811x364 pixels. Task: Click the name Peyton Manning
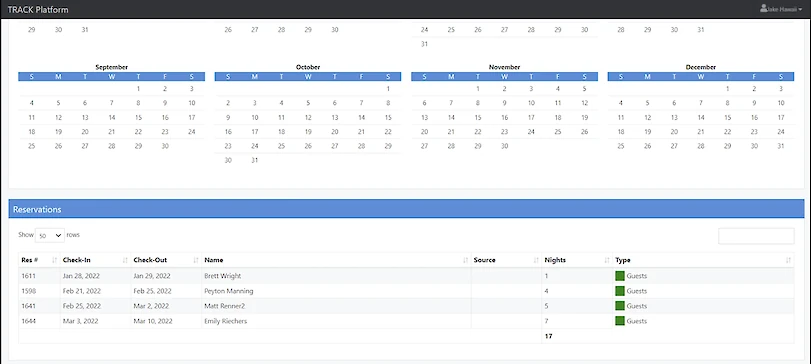(229, 291)
